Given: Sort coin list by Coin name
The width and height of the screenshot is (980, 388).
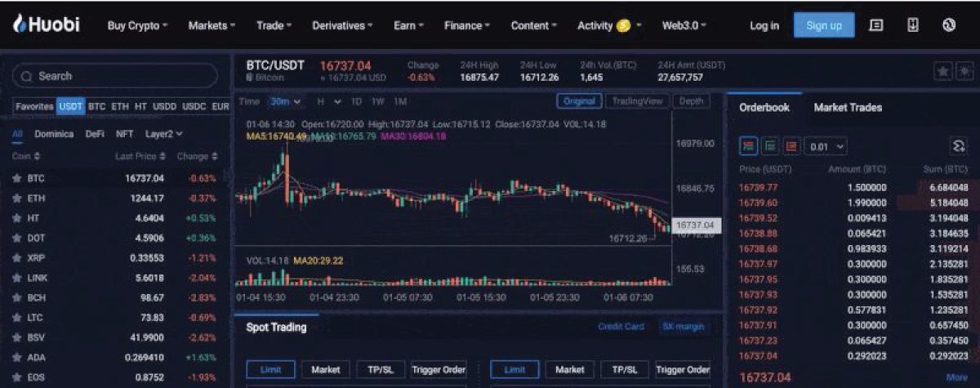Looking at the screenshot, I should (26, 156).
